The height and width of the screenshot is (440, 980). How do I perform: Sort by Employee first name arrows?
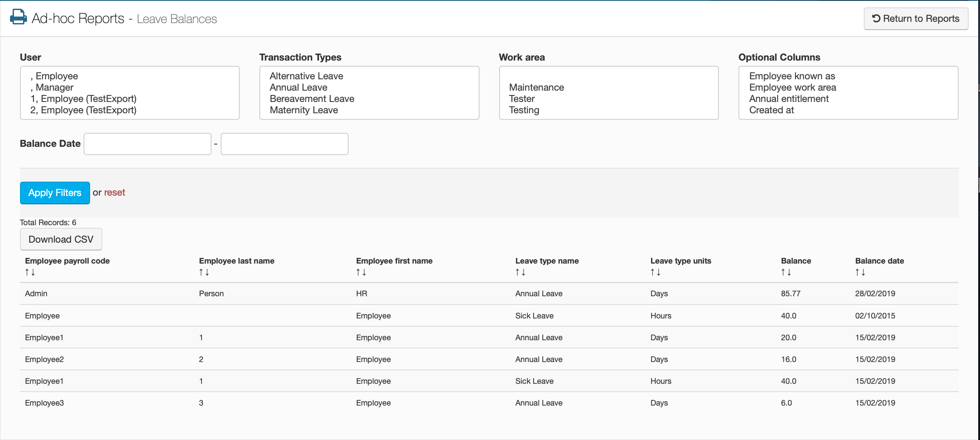coord(361,272)
